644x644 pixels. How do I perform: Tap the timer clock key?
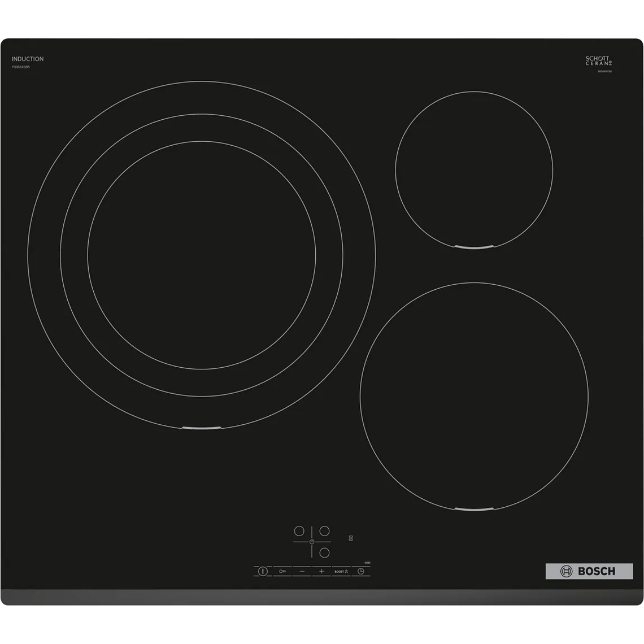360,571
